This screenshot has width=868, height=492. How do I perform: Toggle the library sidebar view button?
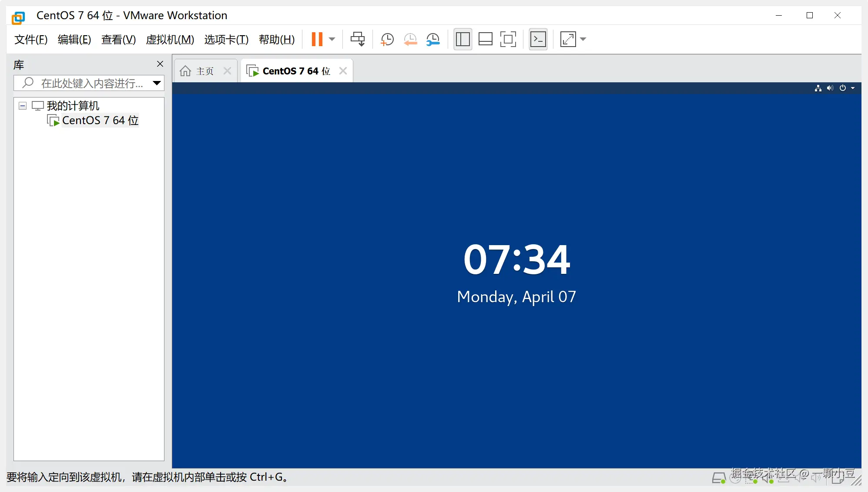[x=462, y=39]
